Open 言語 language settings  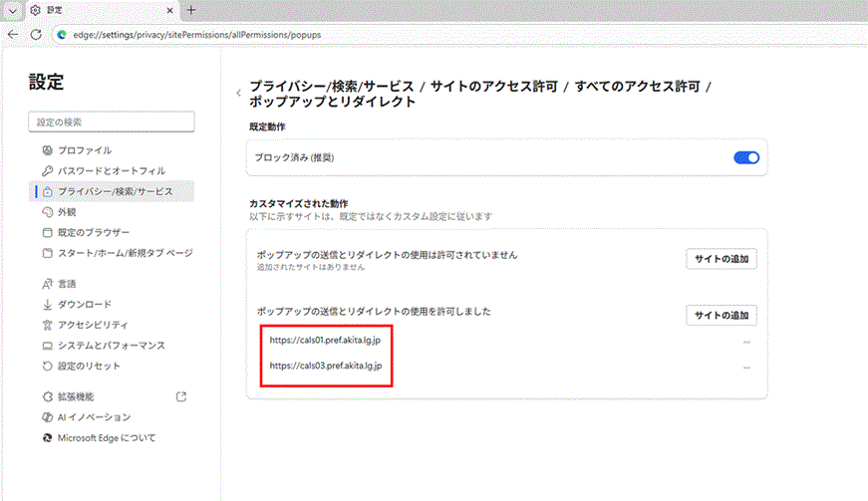tap(67, 284)
